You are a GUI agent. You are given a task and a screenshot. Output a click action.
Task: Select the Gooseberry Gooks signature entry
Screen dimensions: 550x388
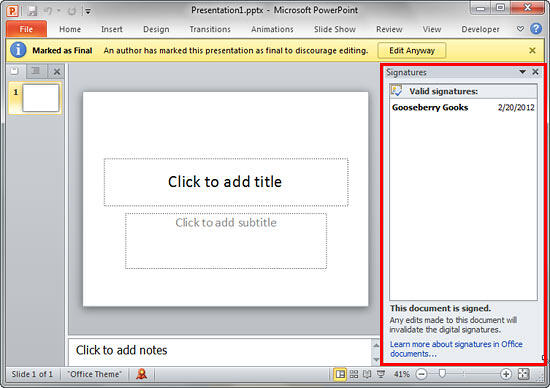[463, 107]
